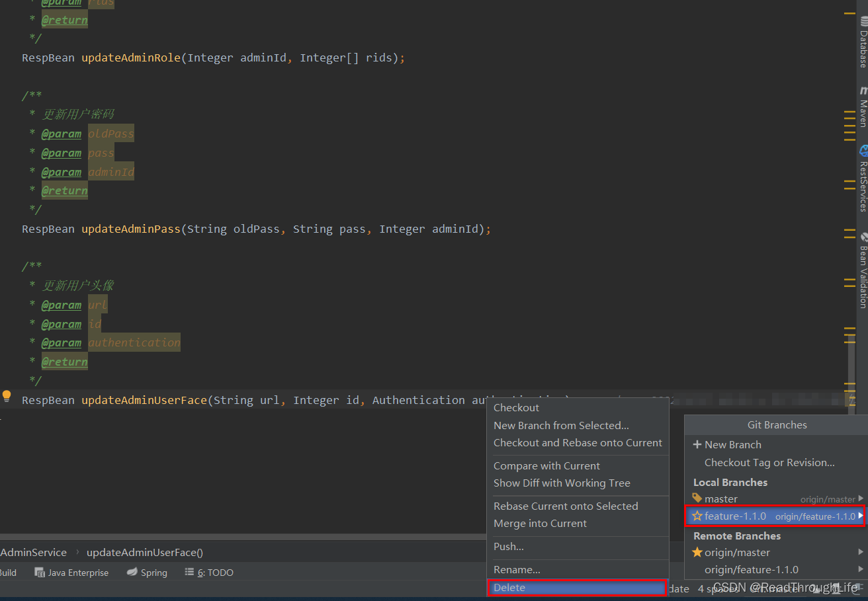Screen dimensions: 868x601
Task: Expand submenu arrow for origin/feature-1.1.0 remote branch
Action: (861, 569)
